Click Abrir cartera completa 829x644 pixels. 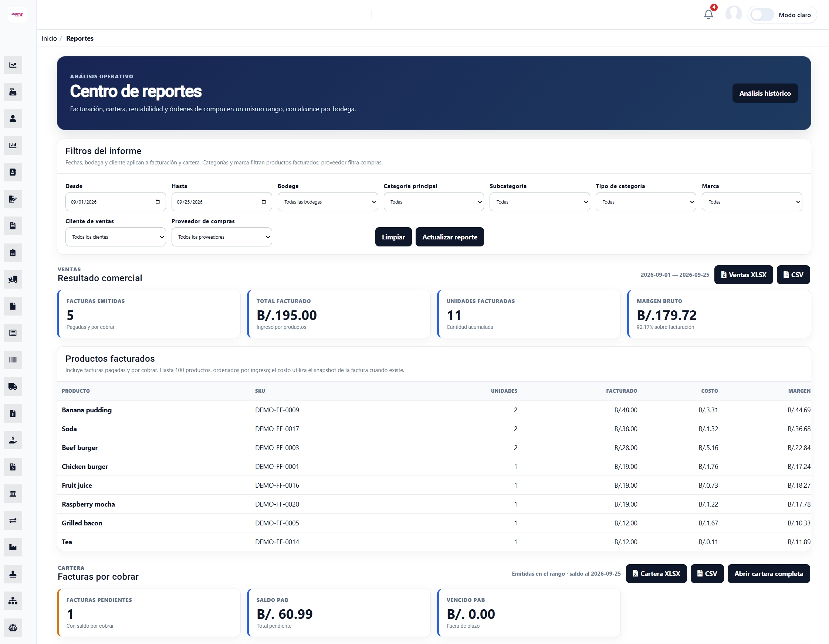click(x=769, y=574)
